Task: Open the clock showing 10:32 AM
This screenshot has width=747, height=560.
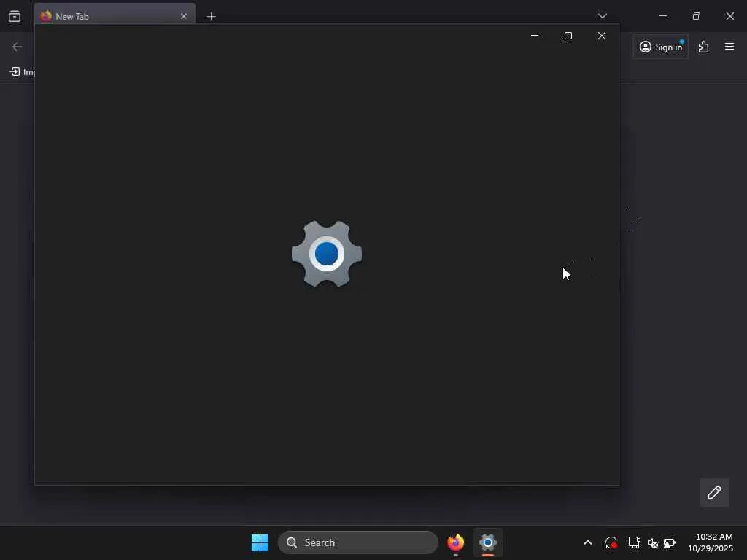Action: click(711, 542)
